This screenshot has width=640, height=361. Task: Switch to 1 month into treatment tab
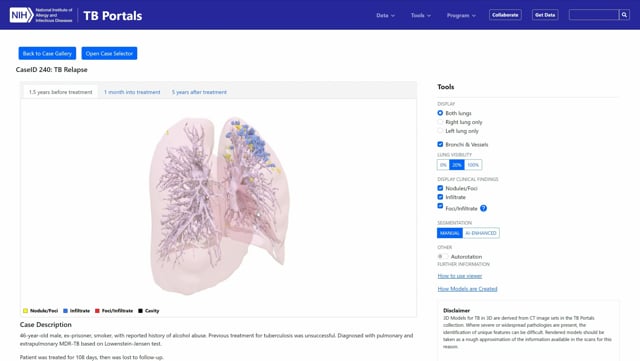132,92
